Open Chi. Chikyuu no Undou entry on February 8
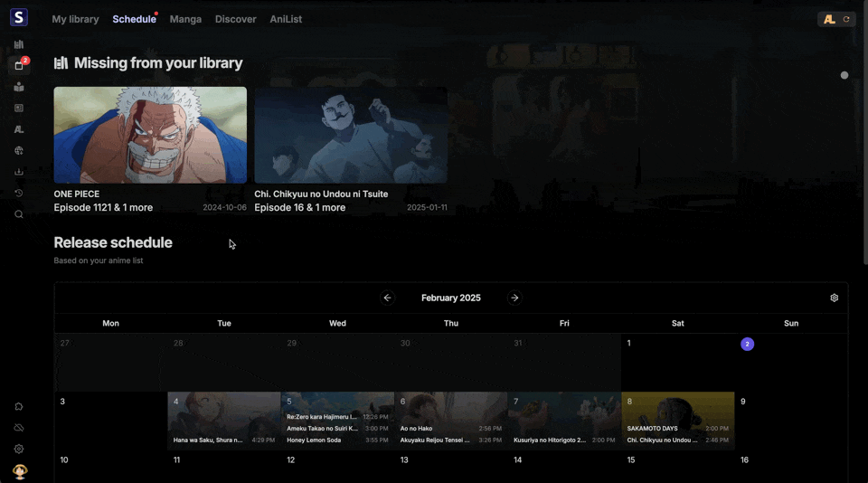Screen dimensions: 868x483 click(678, 440)
